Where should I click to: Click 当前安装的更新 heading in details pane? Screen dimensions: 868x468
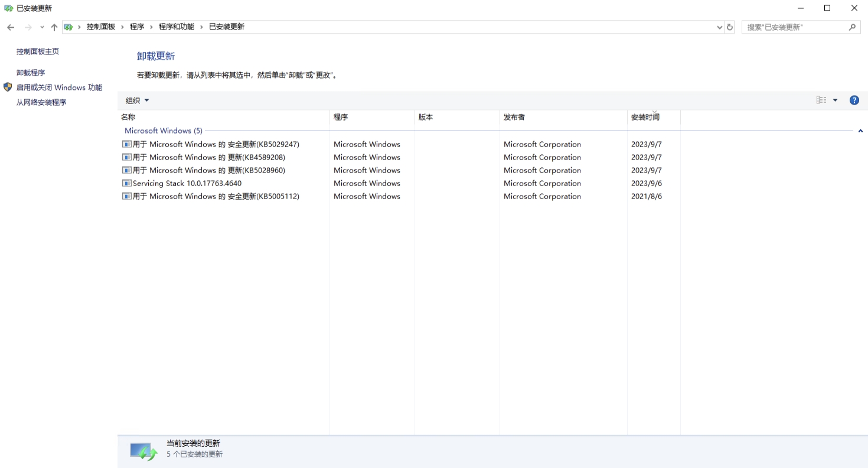coord(193,443)
